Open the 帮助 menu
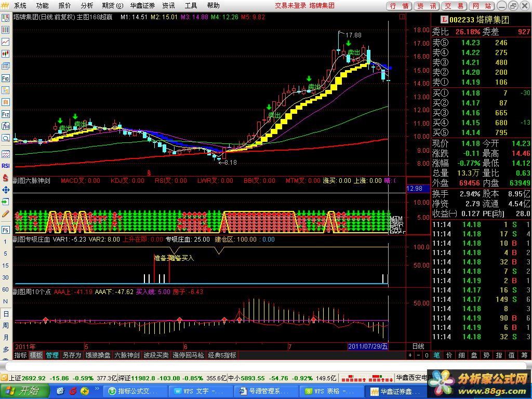 (213, 5)
